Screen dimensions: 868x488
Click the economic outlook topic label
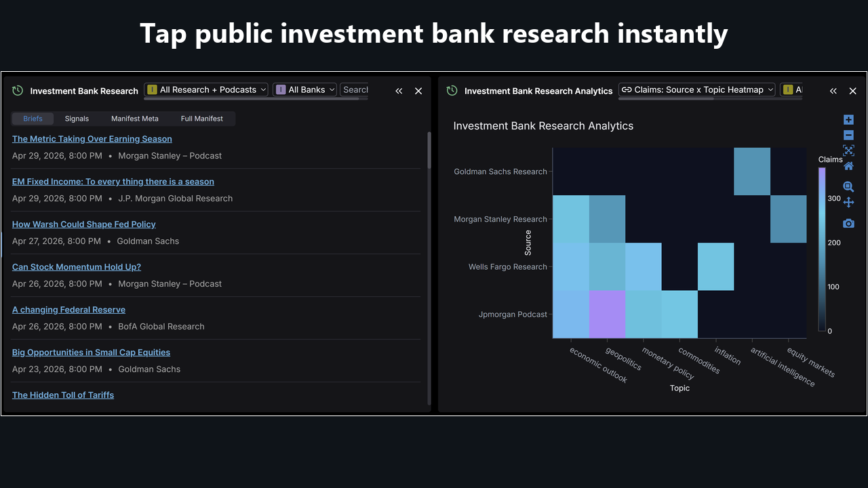[598, 365]
